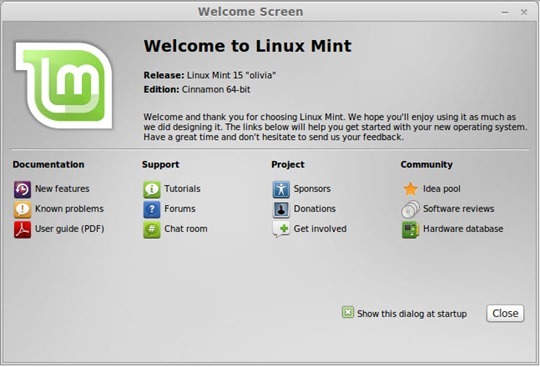Join the Chat room link
Viewport: 540px width, 367px height.
186,229
